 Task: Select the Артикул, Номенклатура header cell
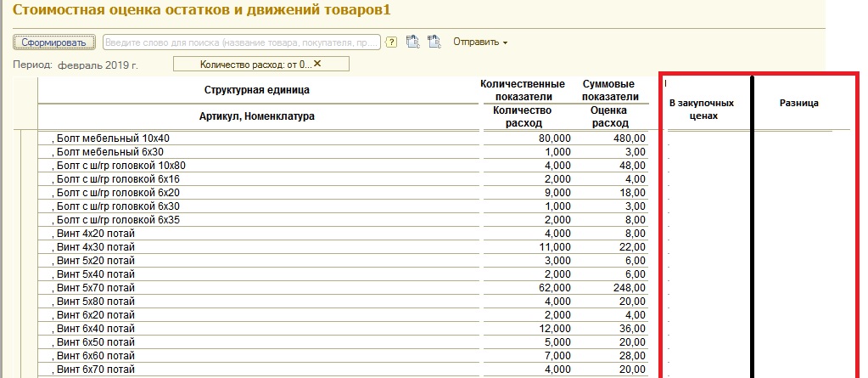[x=257, y=116]
